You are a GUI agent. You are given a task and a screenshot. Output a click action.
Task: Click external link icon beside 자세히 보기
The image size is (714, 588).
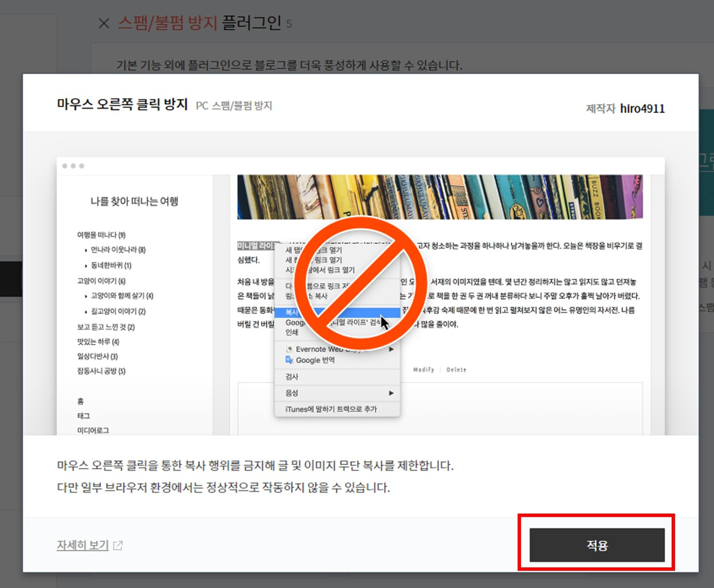point(118,546)
